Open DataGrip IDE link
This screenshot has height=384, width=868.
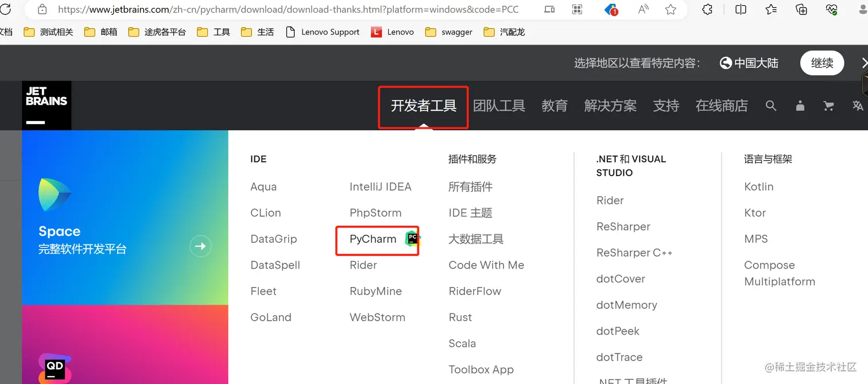point(274,239)
